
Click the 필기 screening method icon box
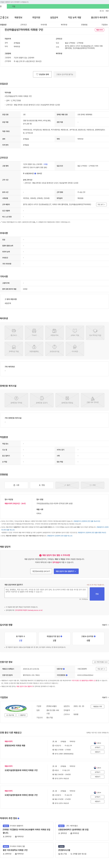pos(67,485)
